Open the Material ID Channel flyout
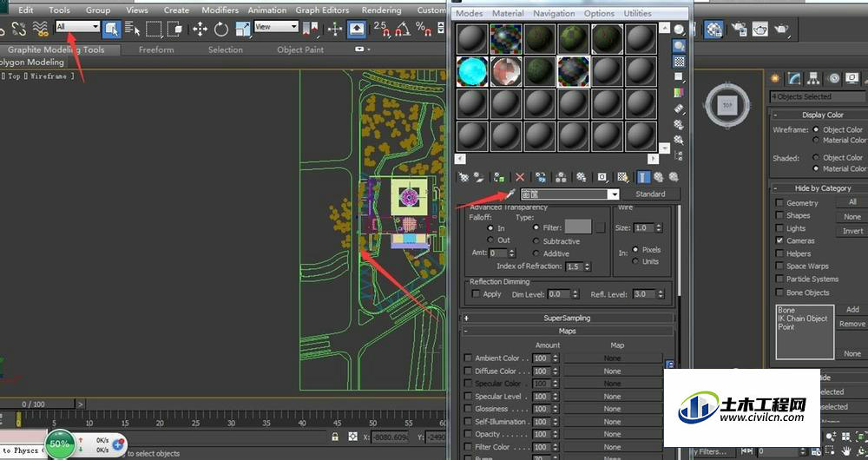Screen dimensions: 868x460 tap(602, 177)
